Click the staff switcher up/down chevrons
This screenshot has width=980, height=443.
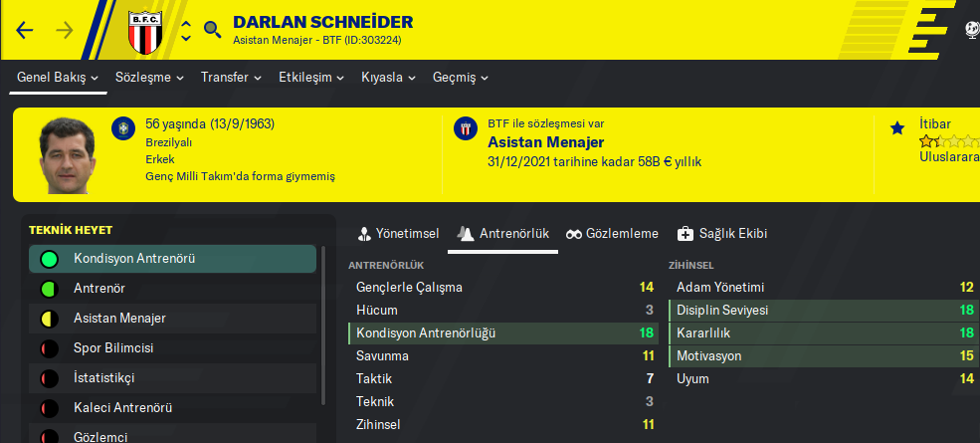coord(186,30)
